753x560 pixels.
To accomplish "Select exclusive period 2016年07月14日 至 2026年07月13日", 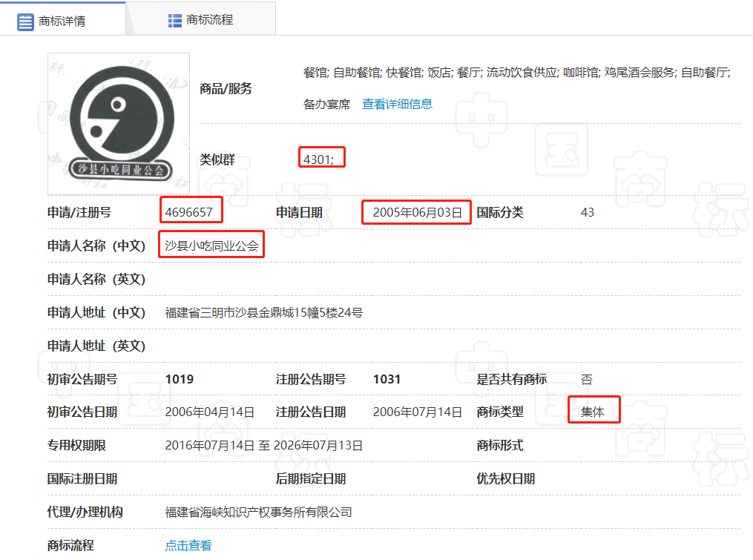I will click(x=263, y=446).
